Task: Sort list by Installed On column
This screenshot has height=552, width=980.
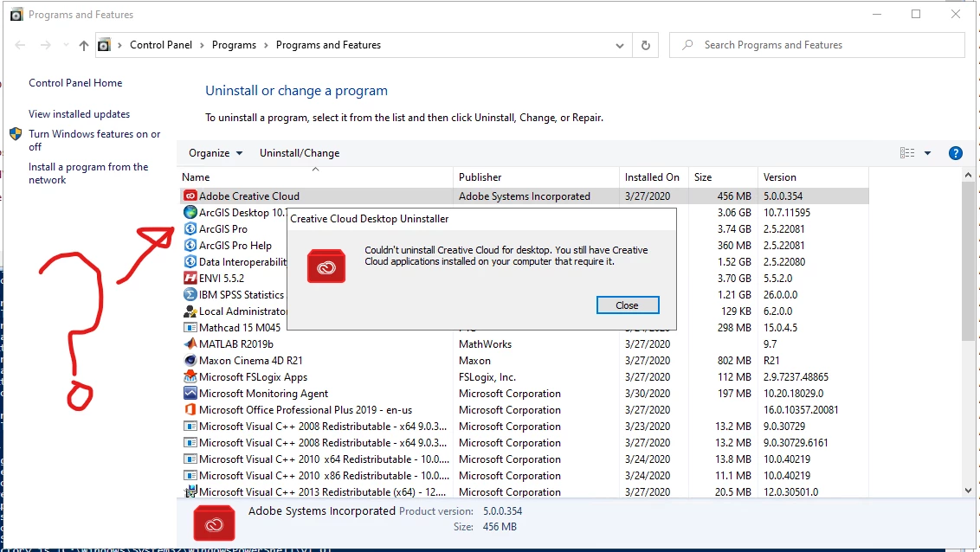Action: (654, 177)
